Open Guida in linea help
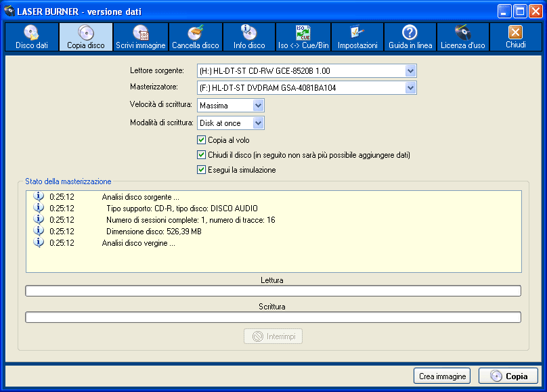 (410, 37)
